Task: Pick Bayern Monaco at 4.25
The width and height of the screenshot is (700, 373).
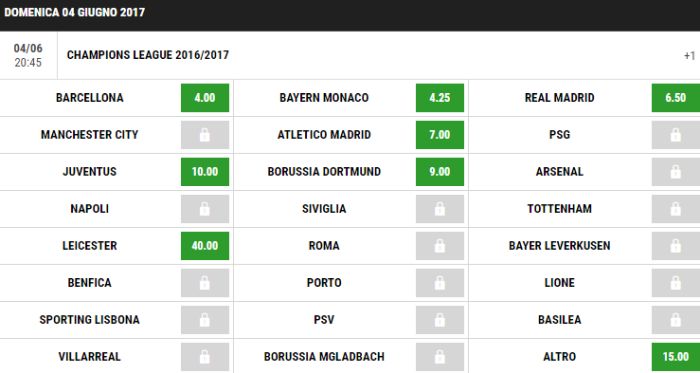Action: pos(440,98)
